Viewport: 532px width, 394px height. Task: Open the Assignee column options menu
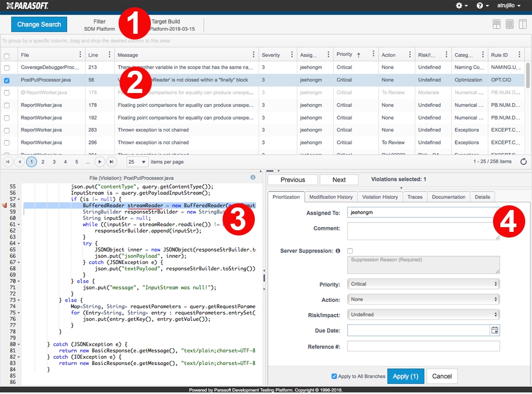click(328, 54)
